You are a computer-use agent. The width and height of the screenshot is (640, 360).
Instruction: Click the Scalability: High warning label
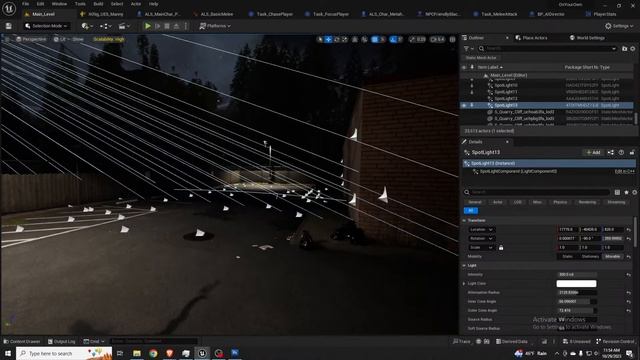pos(109,39)
